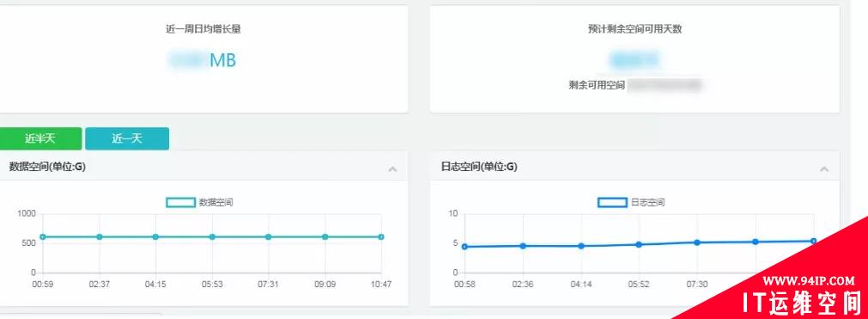Click the 日志空间(单位:G) panel title
Viewport: 868px width, 319px height.
(x=479, y=167)
